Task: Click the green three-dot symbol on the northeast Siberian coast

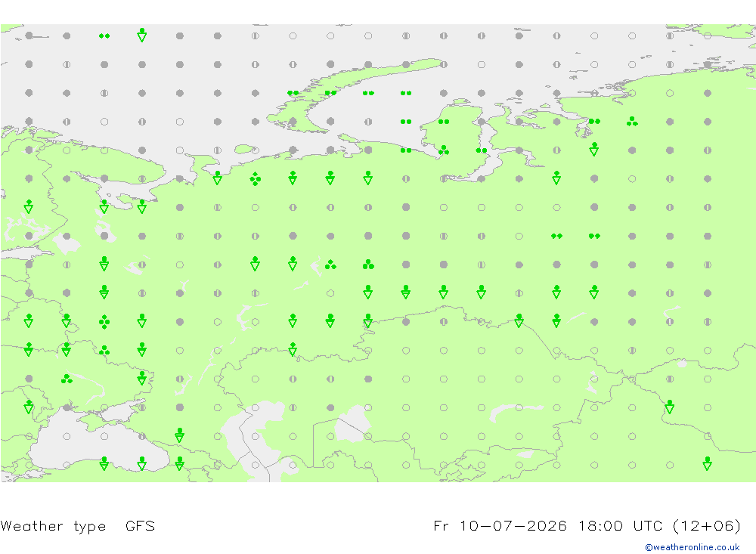Action: pyautogui.click(x=632, y=122)
